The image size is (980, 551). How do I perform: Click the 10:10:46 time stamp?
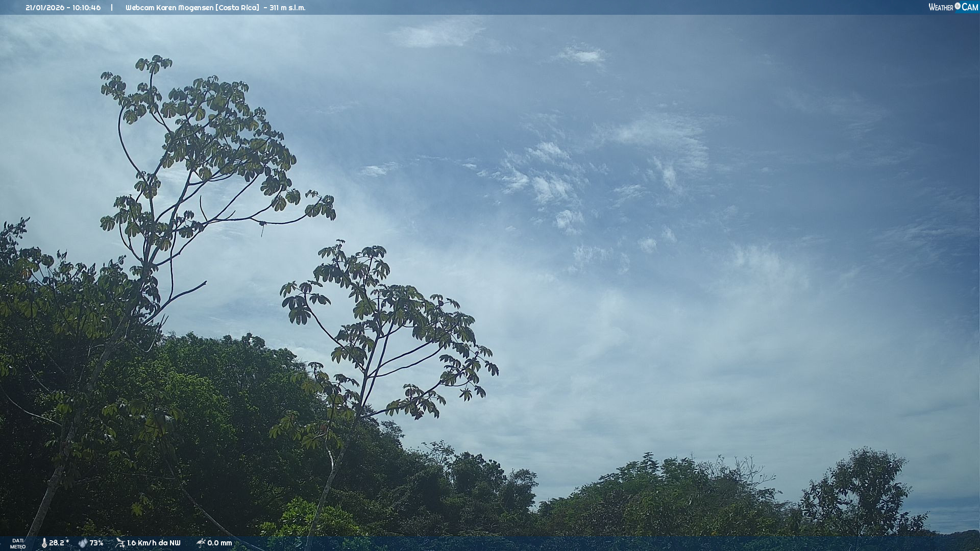tap(86, 8)
